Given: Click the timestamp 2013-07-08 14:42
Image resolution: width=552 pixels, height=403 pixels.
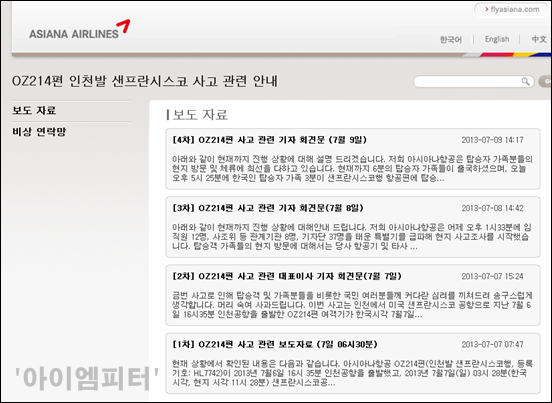Looking at the screenshot, I should 492,208.
